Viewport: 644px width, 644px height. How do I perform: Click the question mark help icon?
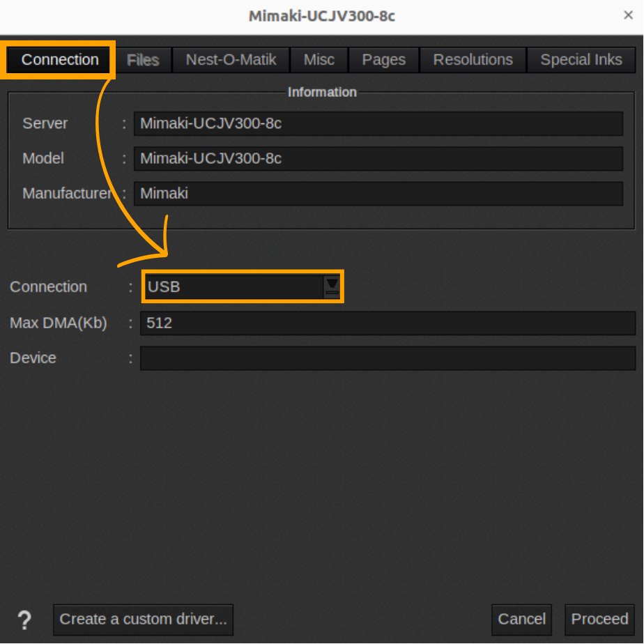[x=24, y=620]
